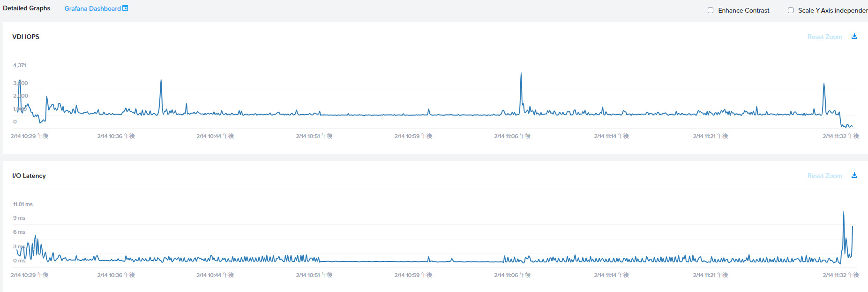The image size is (868, 292).
Task: Toggle Scale Y-Axis independently checkbox
Action: (791, 10)
